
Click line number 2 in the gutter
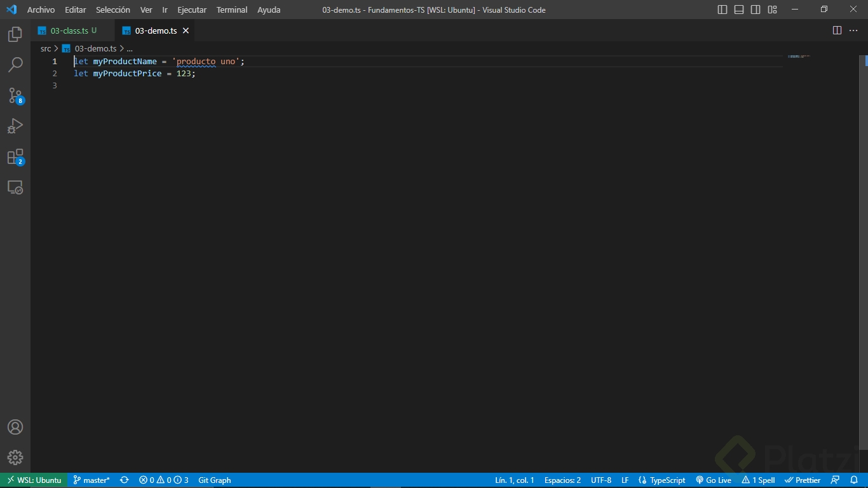55,74
